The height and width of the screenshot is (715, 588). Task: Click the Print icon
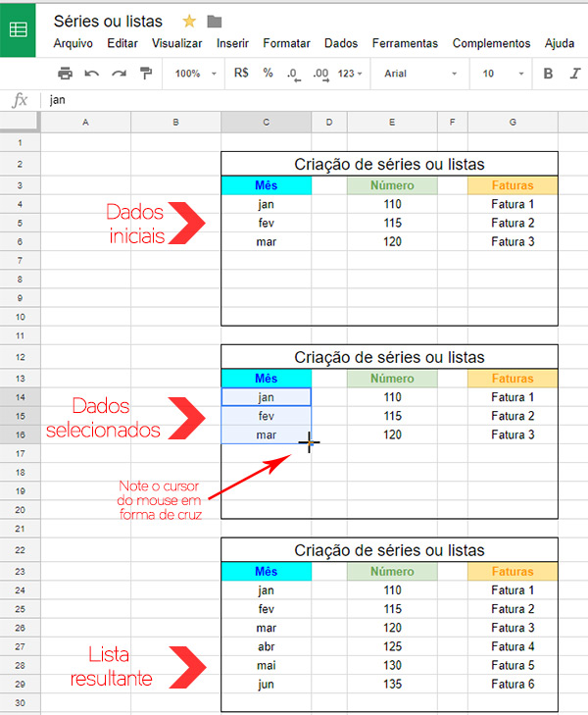[x=65, y=73]
